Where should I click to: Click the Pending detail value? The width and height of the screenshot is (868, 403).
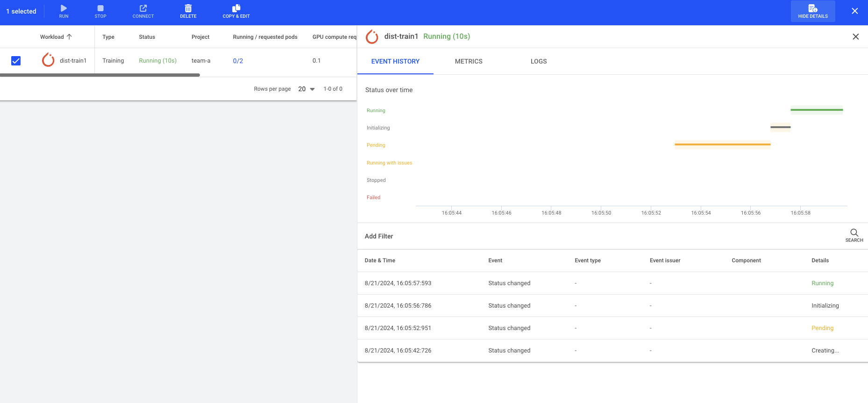[822, 328]
